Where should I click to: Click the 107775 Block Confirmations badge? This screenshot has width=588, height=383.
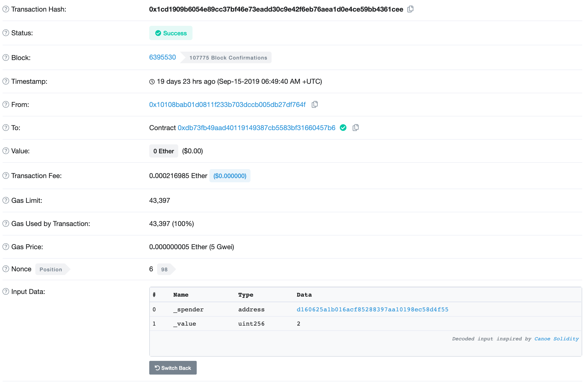click(228, 58)
